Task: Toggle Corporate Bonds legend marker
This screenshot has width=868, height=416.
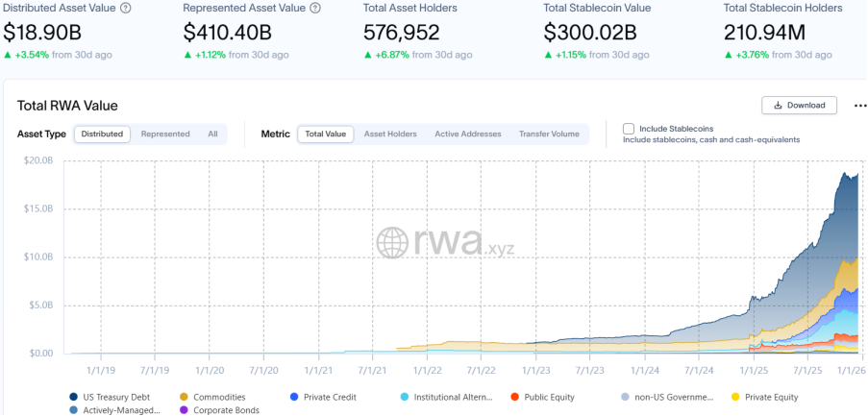Action: pos(184,410)
